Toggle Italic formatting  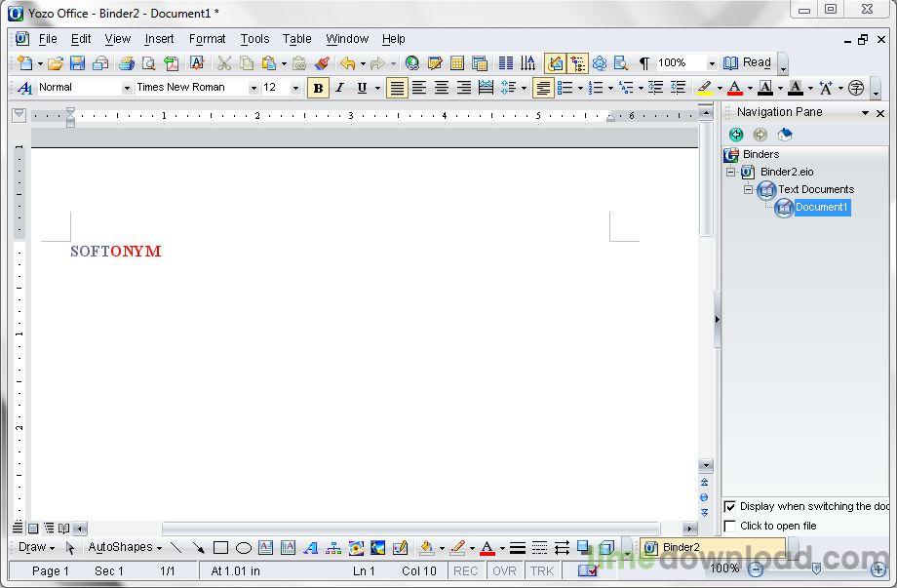[340, 88]
